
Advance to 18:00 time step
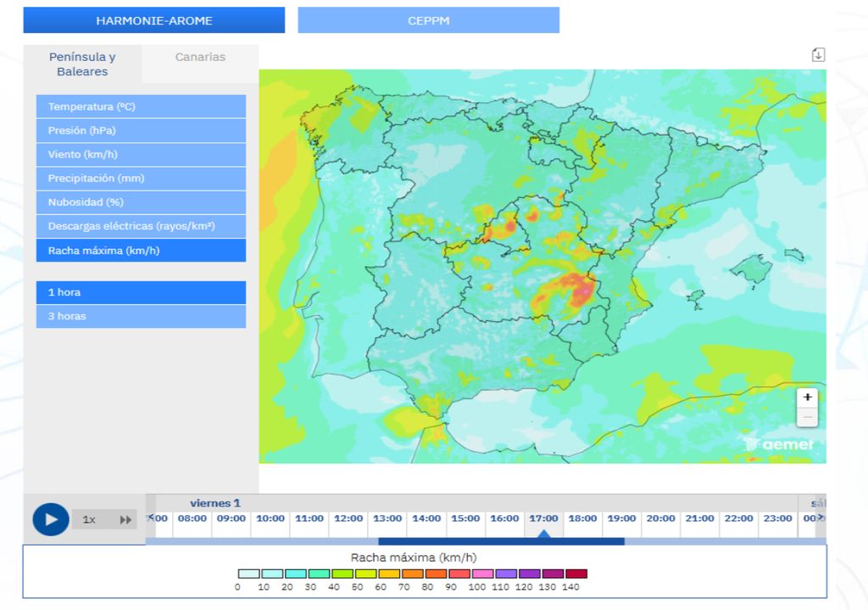[582, 518]
